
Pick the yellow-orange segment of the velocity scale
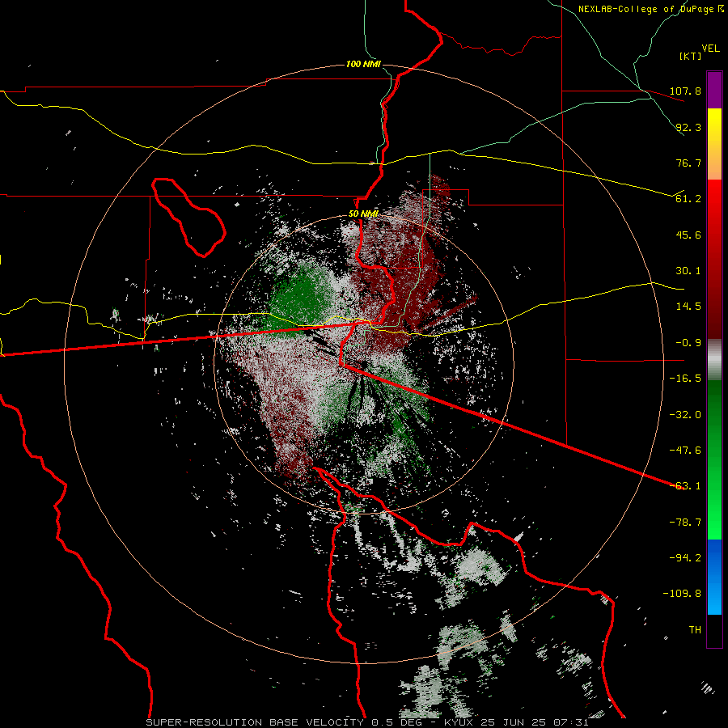coord(714,144)
